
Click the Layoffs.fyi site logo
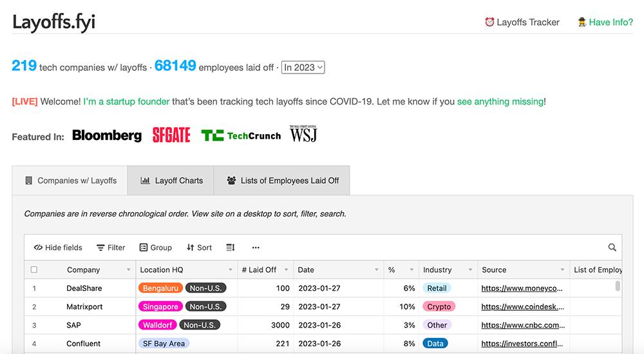(54, 22)
